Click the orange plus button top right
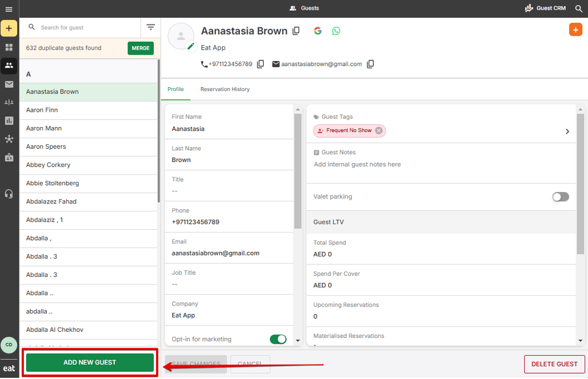 point(575,30)
